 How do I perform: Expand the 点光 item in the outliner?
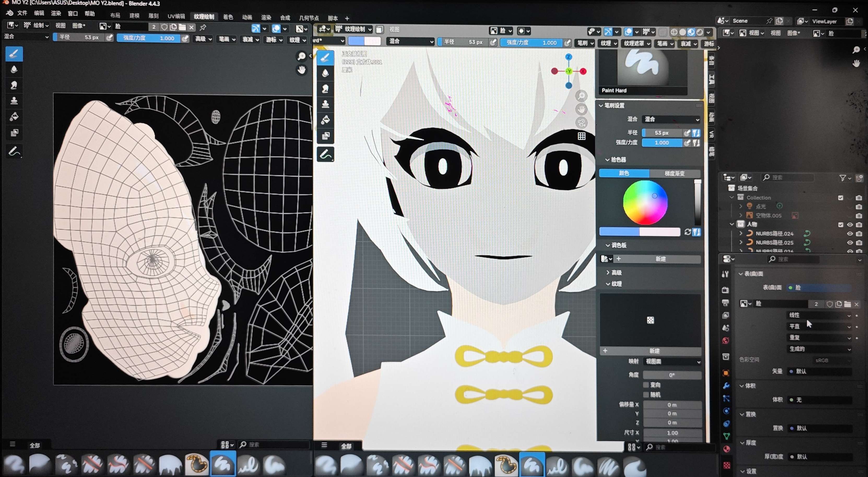click(x=741, y=206)
